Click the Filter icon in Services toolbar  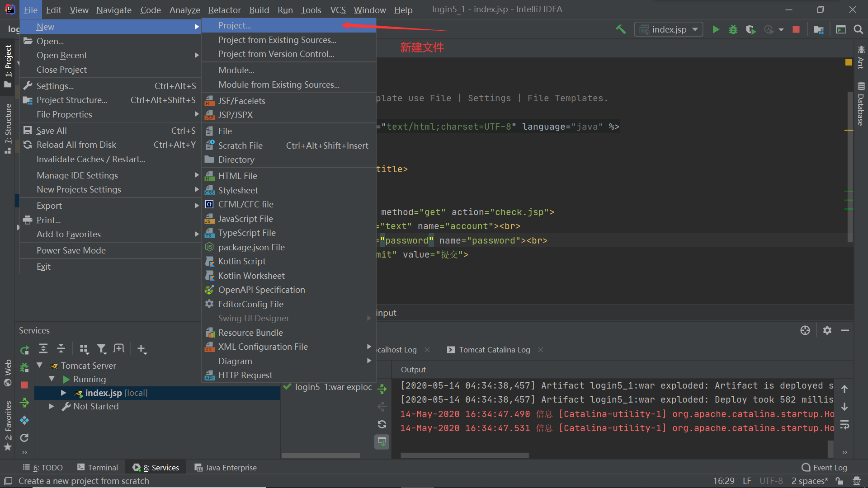[x=102, y=349]
